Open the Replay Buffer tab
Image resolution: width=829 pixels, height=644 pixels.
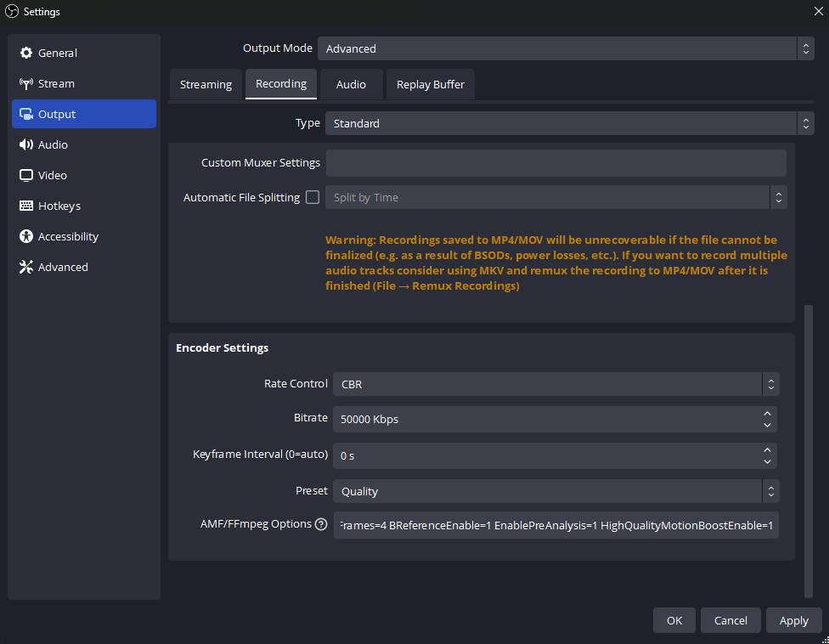pos(431,84)
